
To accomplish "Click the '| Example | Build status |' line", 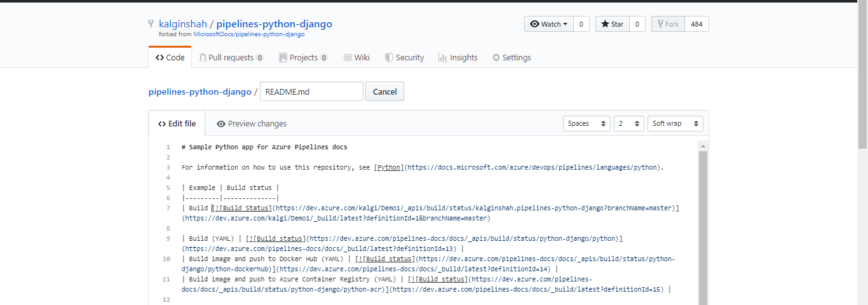I will pyautogui.click(x=231, y=187).
